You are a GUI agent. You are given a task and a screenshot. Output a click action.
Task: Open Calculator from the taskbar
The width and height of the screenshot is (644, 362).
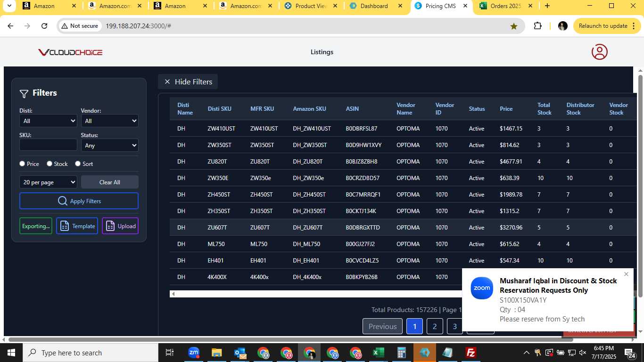click(x=402, y=353)
